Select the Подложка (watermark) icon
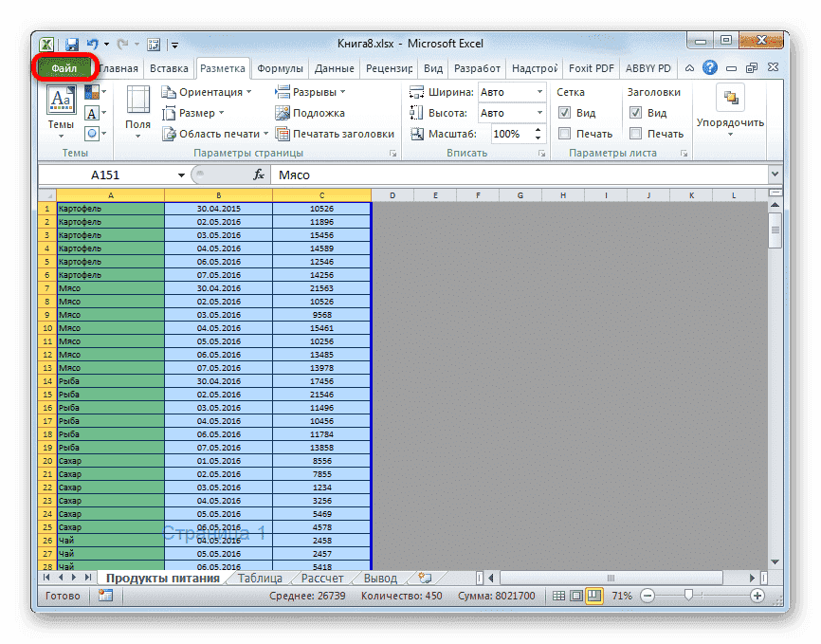 click(x=283, y=112)
